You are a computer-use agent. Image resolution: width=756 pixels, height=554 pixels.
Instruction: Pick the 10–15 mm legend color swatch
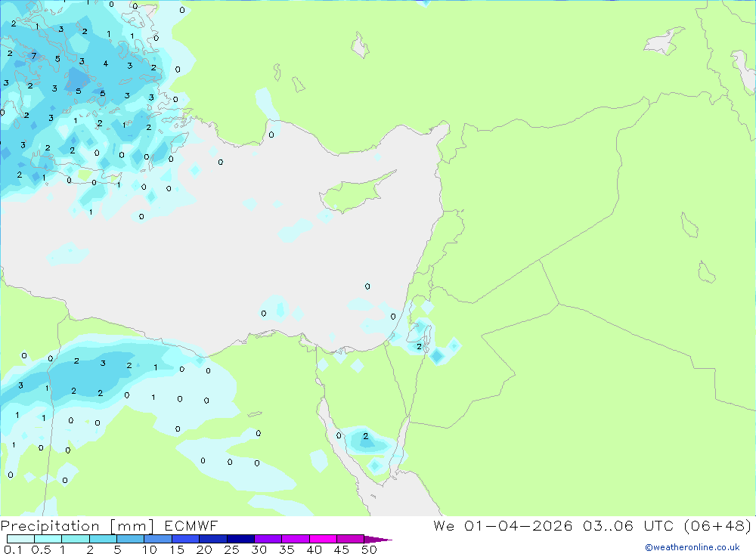(158, 539)
